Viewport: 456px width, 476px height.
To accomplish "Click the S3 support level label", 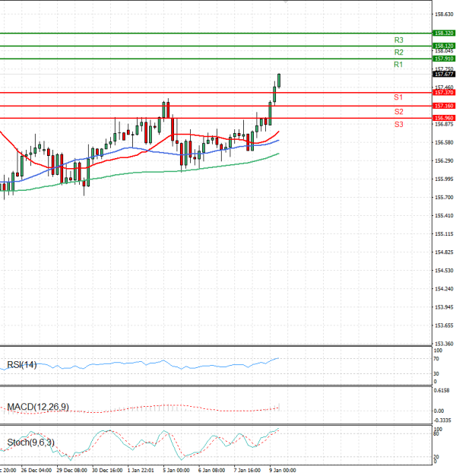I will (x=398, y=124).
